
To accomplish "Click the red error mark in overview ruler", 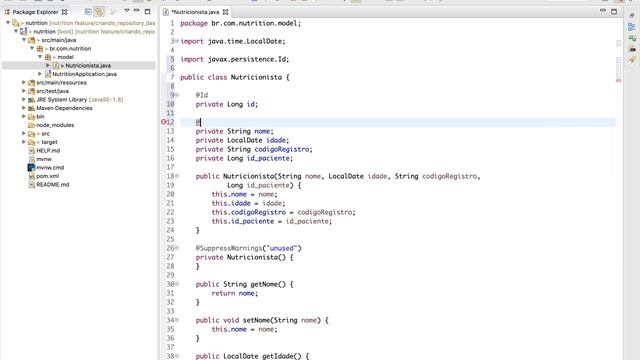I will tap(618, 81).
